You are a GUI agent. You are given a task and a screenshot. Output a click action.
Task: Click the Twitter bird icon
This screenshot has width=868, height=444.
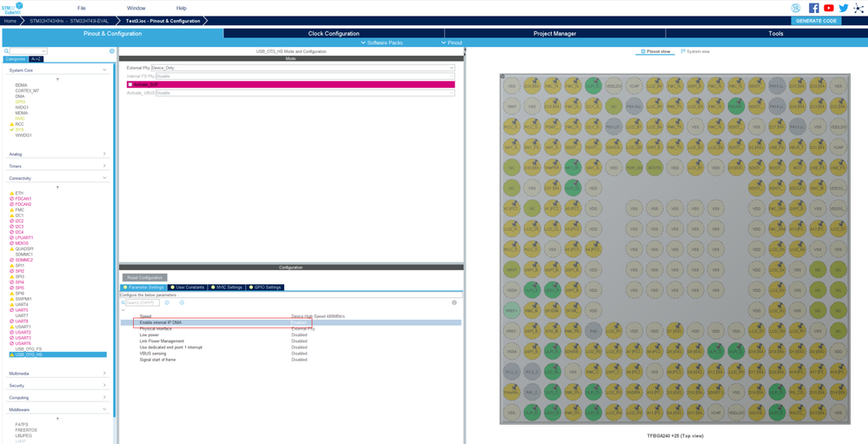pos(843,8)
